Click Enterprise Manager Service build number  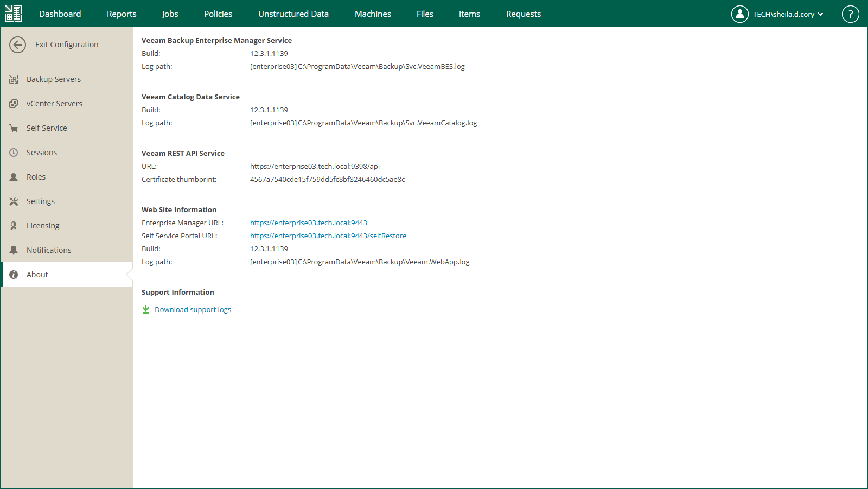point(269,54)
